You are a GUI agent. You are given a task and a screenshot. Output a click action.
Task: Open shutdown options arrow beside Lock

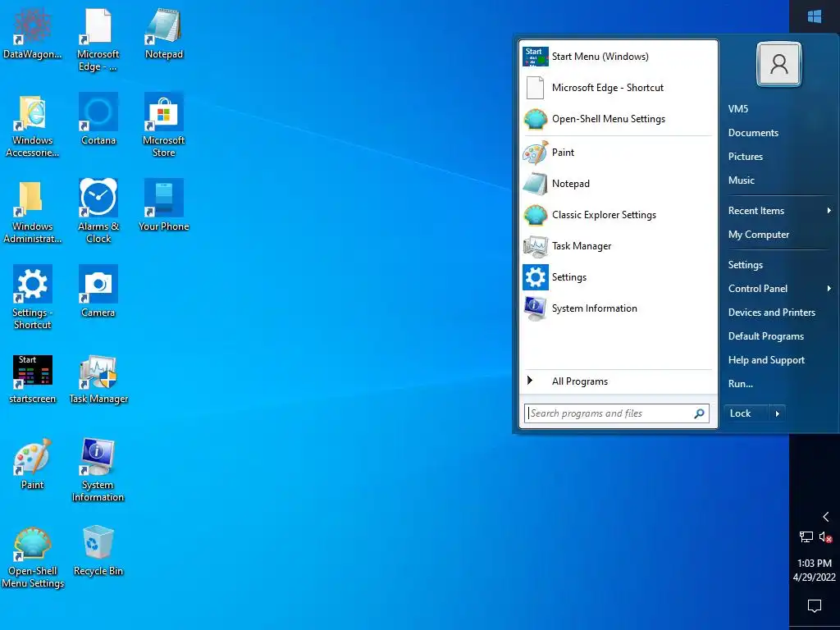[778, 413]
